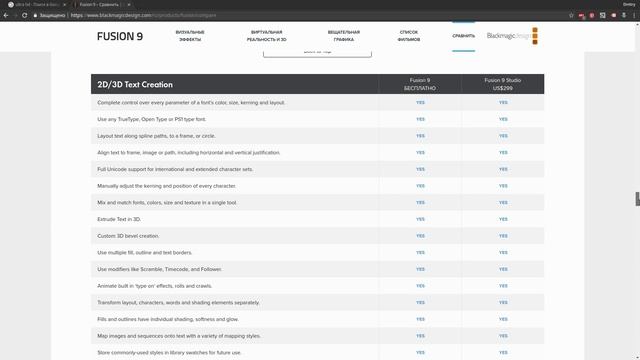
Task: Select the Сравнить nav item
Action: (x=464, y=36)
